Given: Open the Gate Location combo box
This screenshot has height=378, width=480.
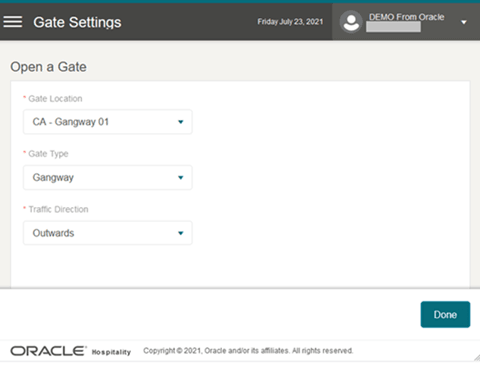Looking at the screenshot, I should click(108, 122).
